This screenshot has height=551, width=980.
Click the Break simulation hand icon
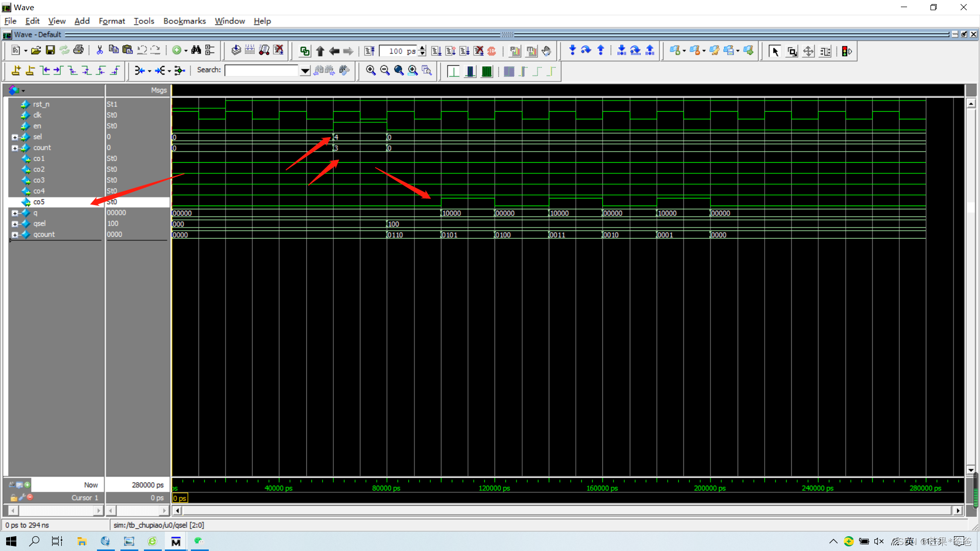[547, 51]
